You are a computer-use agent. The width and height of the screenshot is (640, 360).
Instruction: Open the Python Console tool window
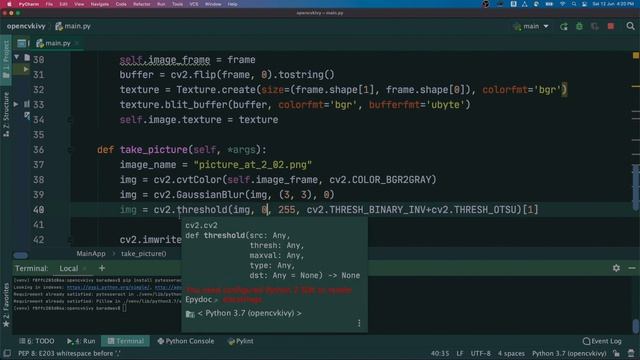click(186, 341)
